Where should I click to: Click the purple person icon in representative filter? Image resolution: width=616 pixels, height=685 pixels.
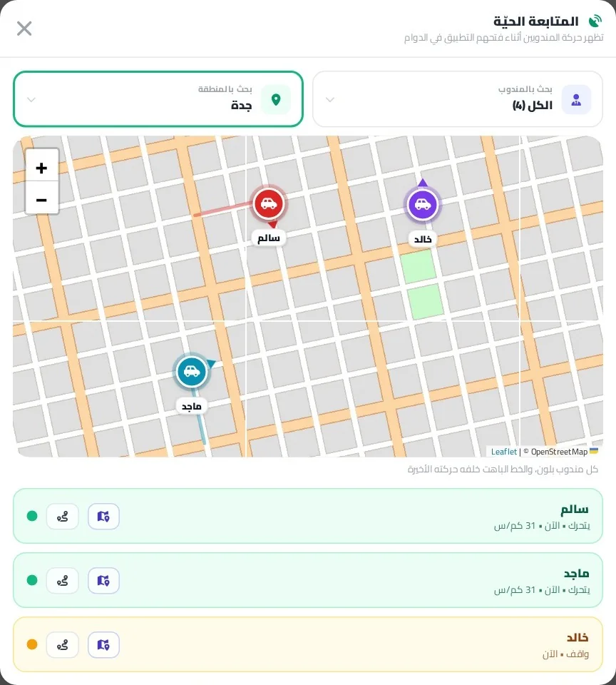[x=576, y=100]
